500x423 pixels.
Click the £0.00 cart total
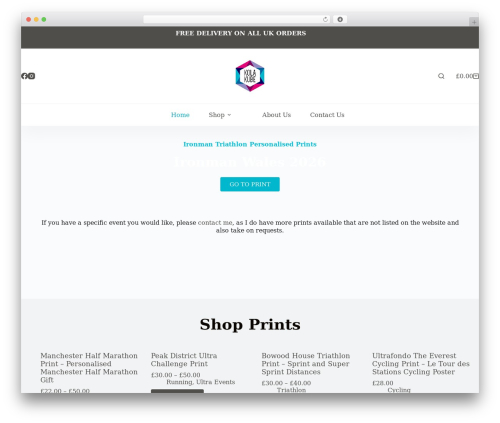[464, 76]
